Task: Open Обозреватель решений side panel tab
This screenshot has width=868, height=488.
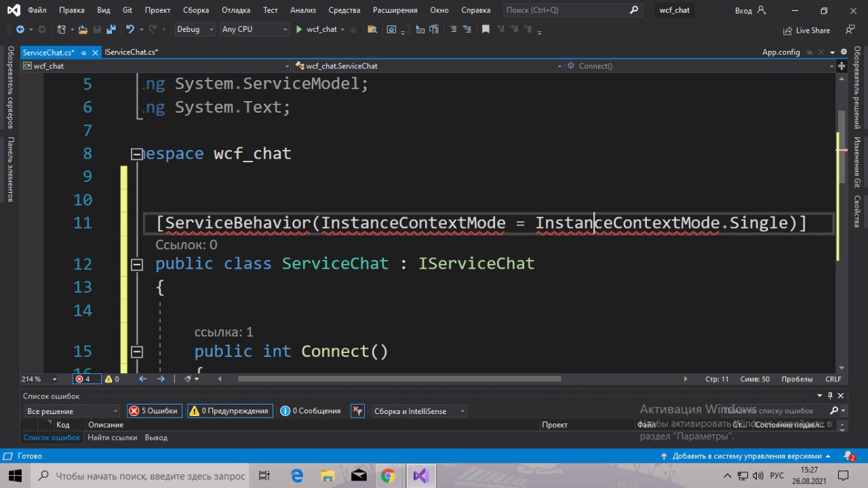Action: coord(857,87)
